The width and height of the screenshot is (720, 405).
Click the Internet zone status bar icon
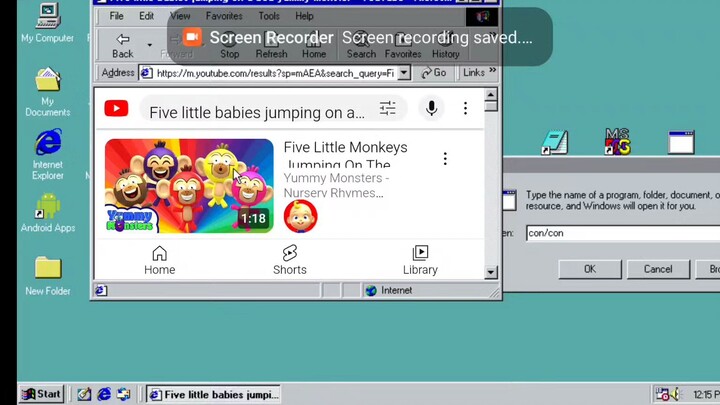[371, 290]
